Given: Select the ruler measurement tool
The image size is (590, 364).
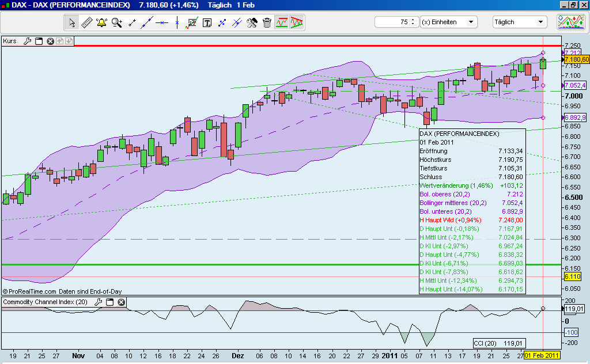Looking at the screenshot, I should pos(87,22).
